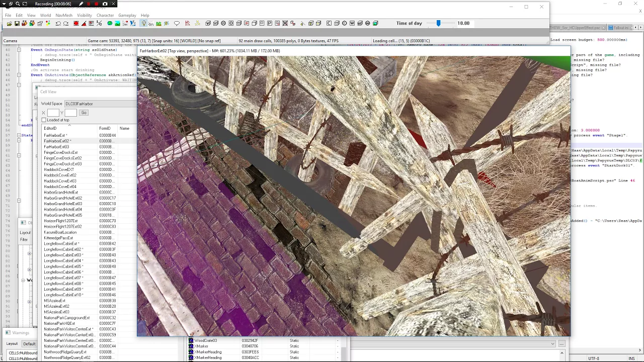The width and height of the screenshot is (644, 362).
Task: Open the Gameplay menu
Action: 127,16
